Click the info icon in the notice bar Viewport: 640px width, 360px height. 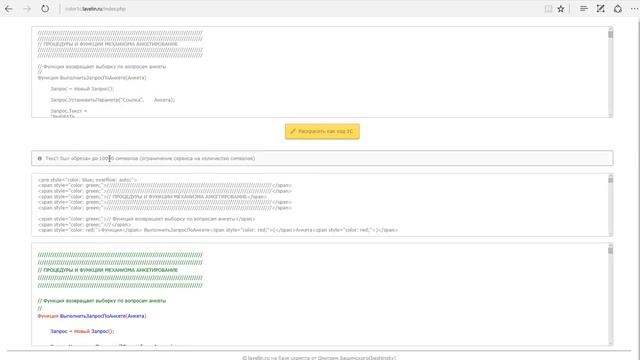(x=40, y=158)
